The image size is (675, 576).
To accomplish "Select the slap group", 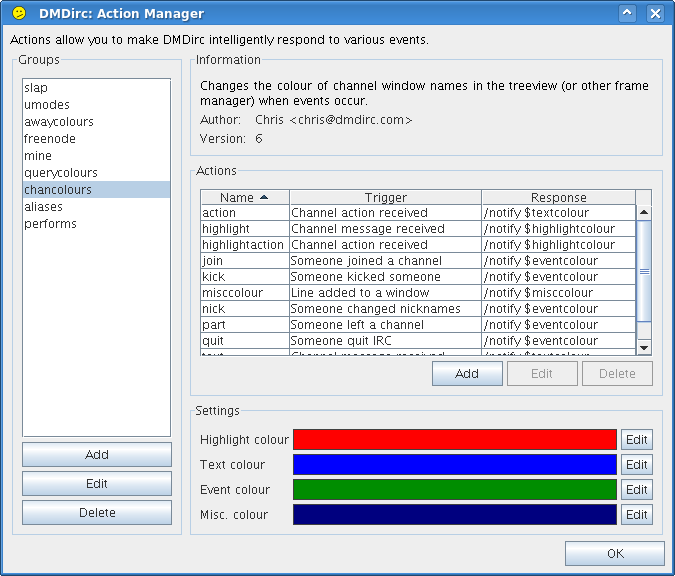I will 96,87.
